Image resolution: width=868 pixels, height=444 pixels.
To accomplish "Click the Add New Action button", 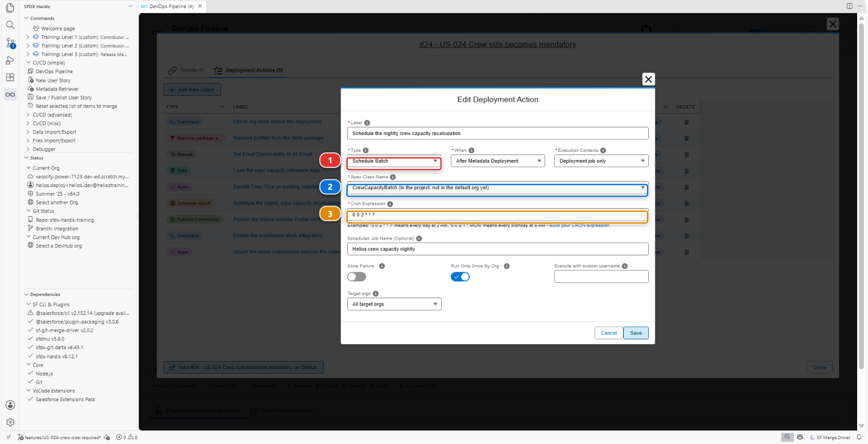I will pyautogui.click(x=192, y=89).
